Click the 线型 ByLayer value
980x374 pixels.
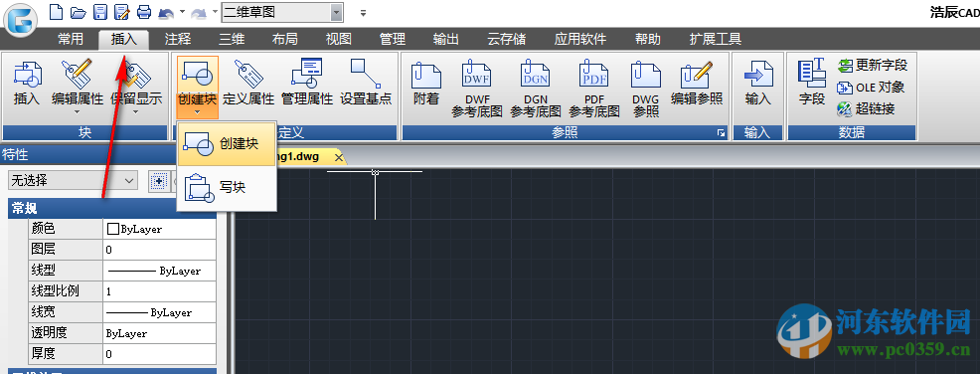point(159,271)
